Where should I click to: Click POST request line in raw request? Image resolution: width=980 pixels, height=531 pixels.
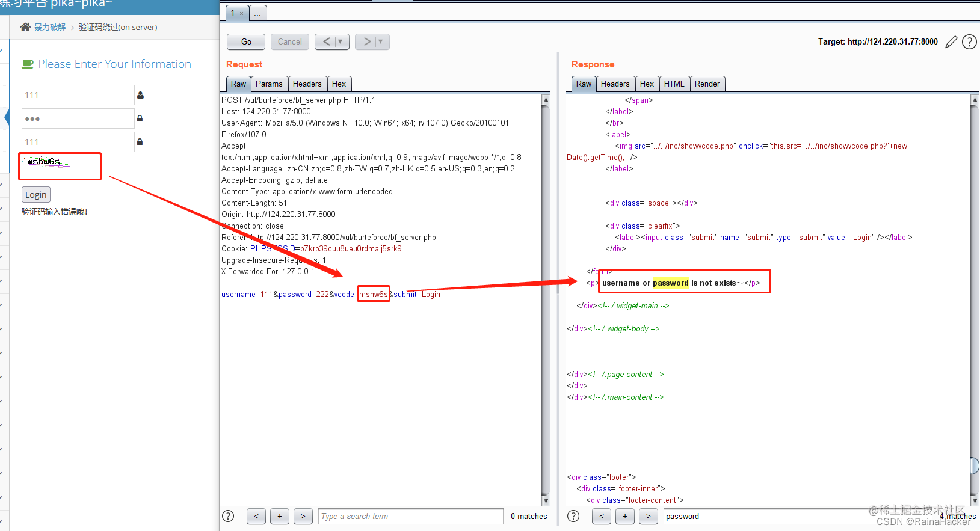pyautogui.click(x=298, y=100)
